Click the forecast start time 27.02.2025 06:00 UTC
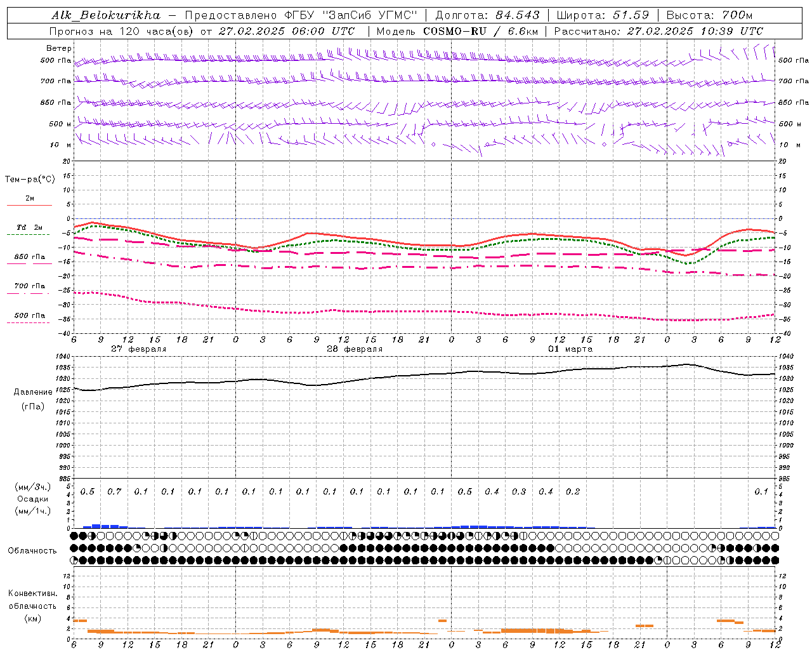Screen dimensions: 812x650 (287, 31)
